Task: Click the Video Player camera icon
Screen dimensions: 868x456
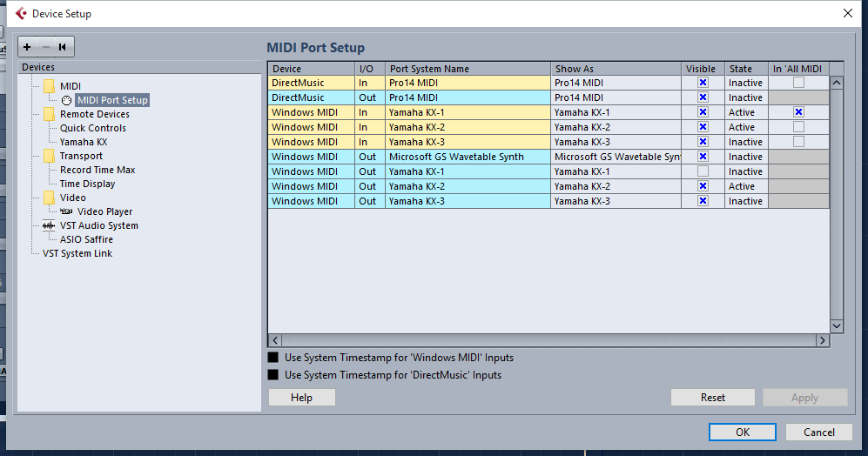Action: pyautogui.click(x=67, y=211)
